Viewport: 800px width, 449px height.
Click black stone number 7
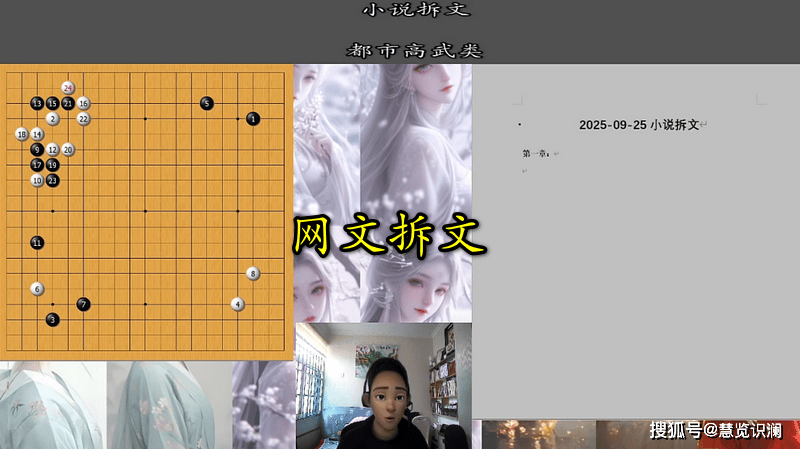(83, 304)
